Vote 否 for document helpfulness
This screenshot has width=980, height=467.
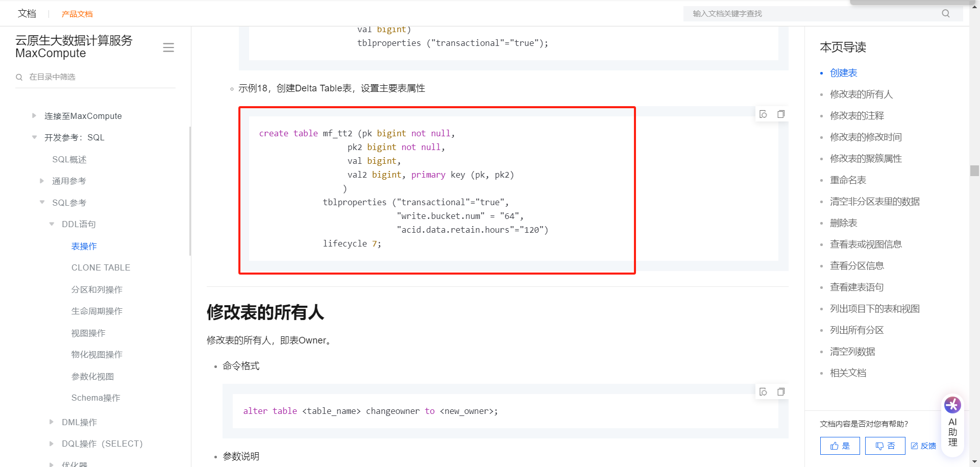click(885, 446)
